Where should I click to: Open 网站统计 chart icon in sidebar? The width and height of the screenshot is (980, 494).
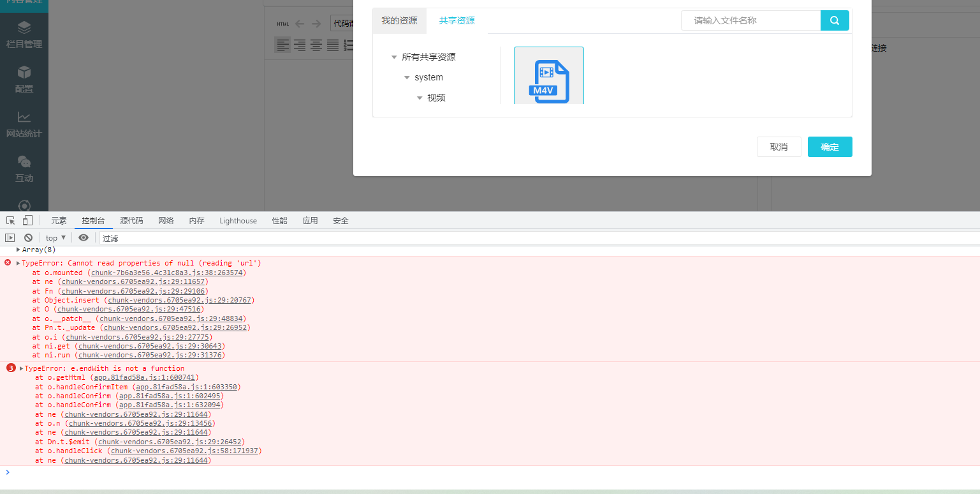pyautogui.click(x=24, y=124)
